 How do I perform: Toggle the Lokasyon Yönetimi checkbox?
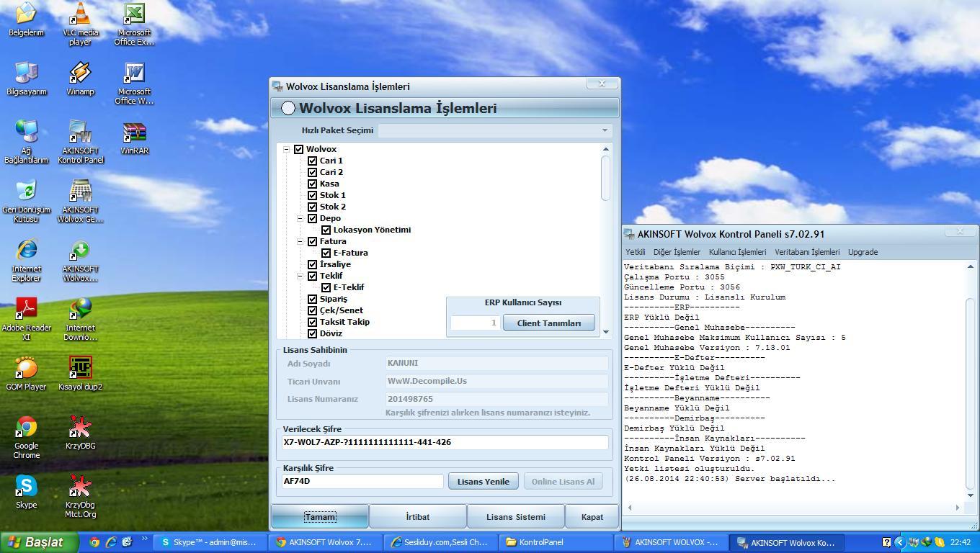coord(326,230)
